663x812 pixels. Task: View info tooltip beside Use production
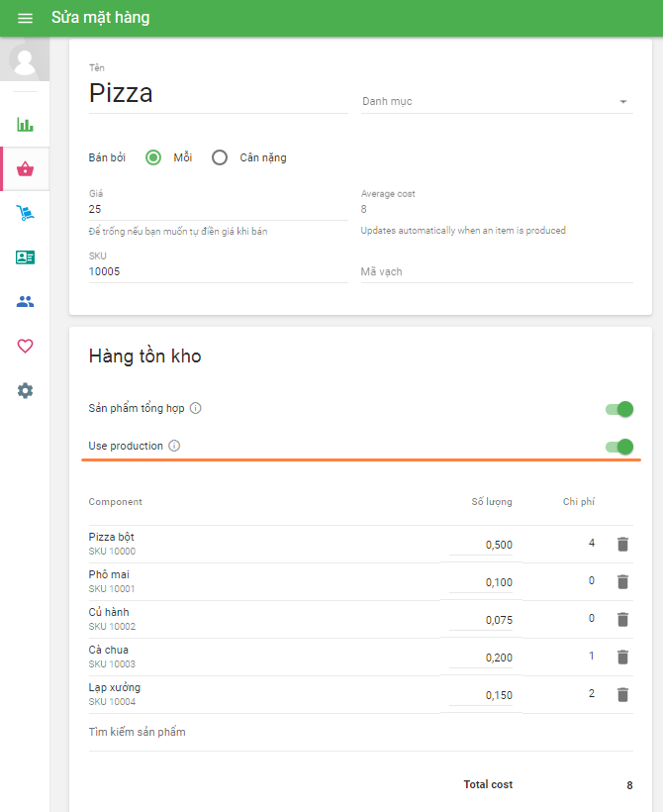coord(175,446)
